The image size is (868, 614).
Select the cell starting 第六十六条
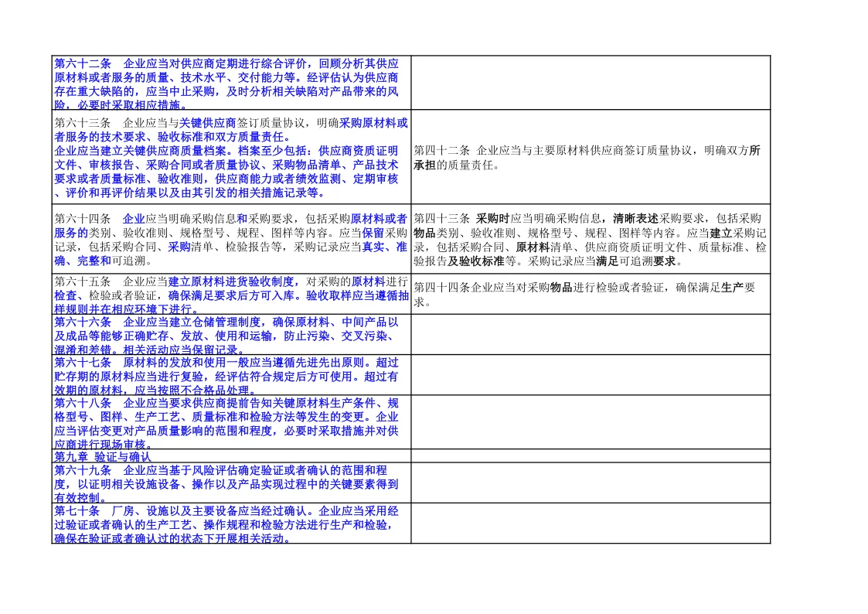tap(231, 334)
